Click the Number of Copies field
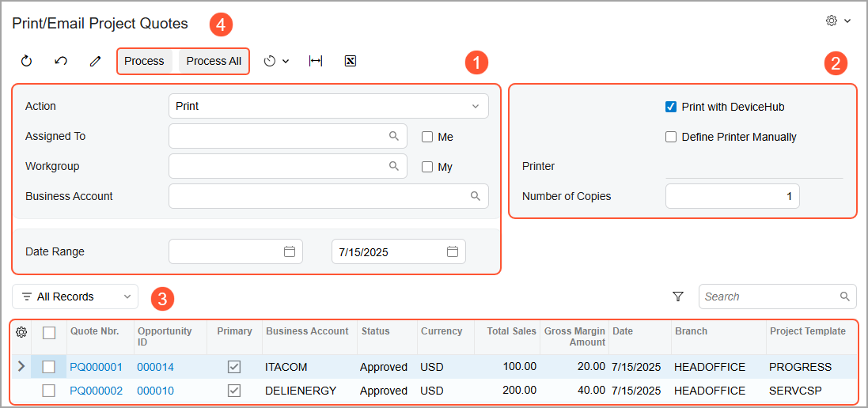 (x=732, y=196)
